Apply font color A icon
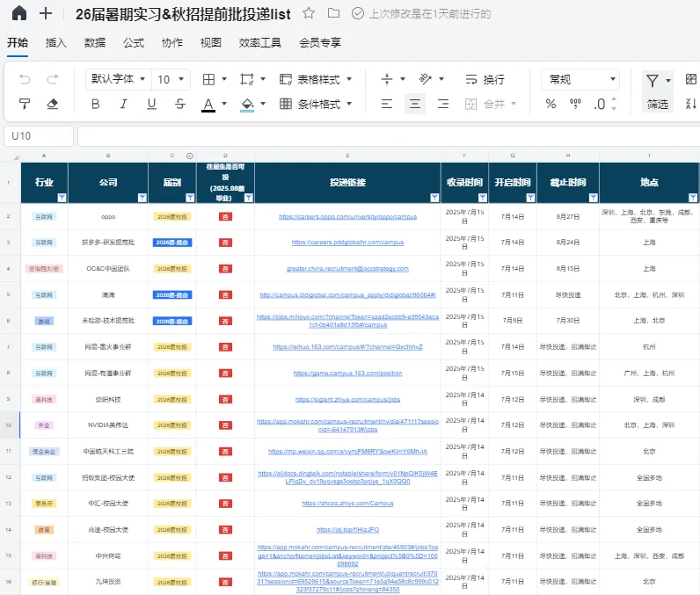This screenshot has width=700, height=595. [208, 105]
